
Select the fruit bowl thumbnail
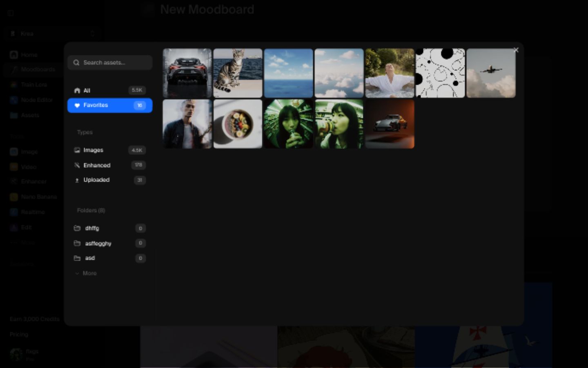[x=238, y=124]
